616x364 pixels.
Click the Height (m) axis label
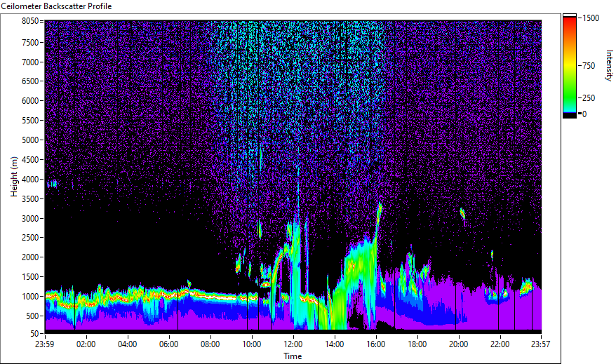[14, 177]
